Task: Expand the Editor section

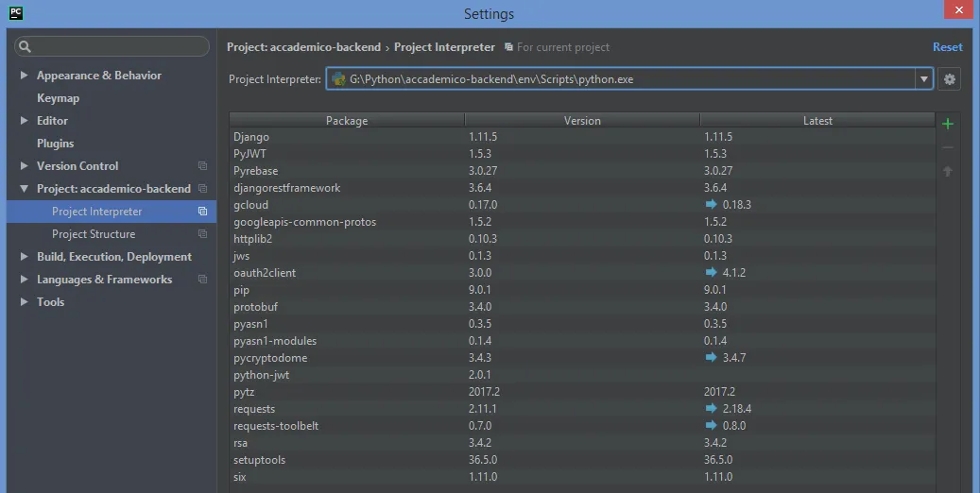Action: (x=24, y=121)
